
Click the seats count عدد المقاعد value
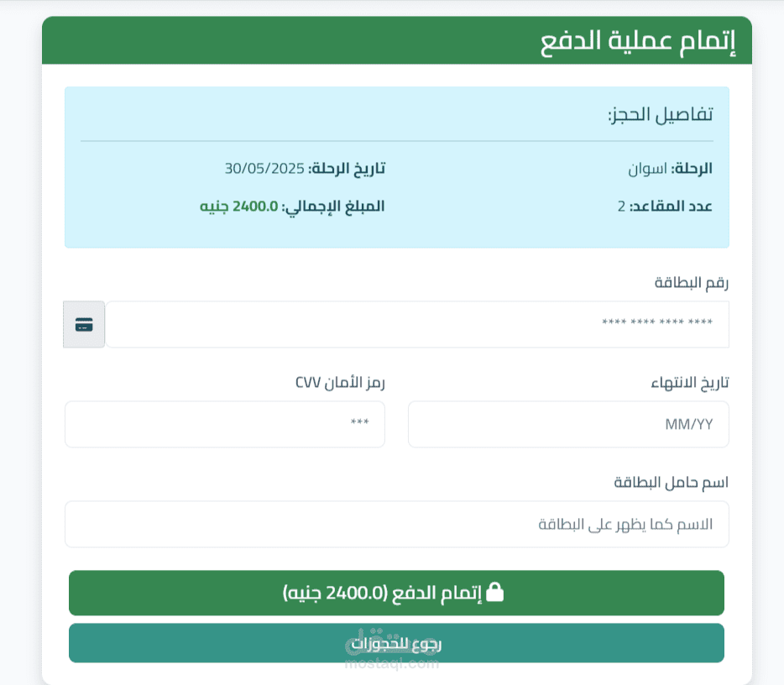[622, 207]
